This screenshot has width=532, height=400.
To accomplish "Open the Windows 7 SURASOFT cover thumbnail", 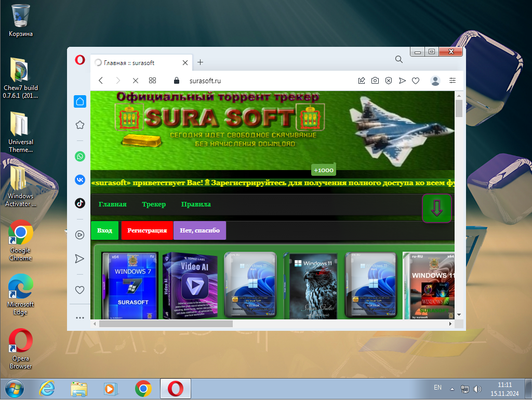I will [130, 286].
